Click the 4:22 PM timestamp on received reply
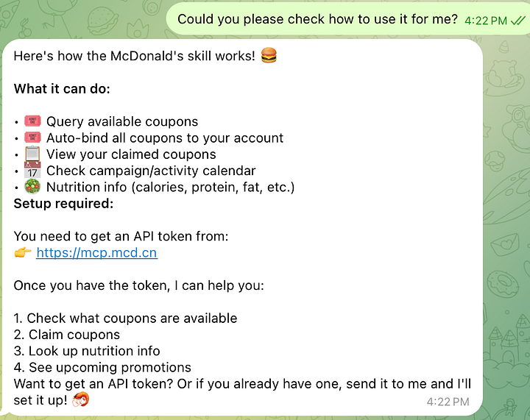This screenshot has width=530, height=420. [x=448, y=402]
